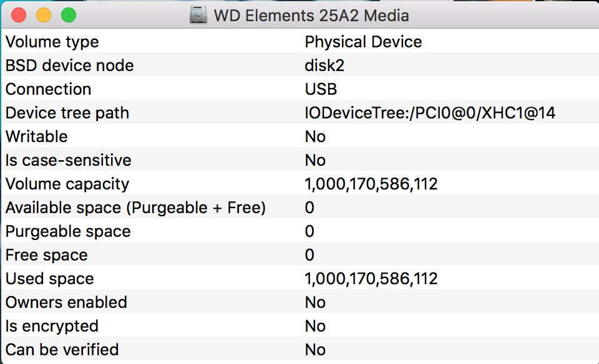The width and height of the screenshot is (599, 364).
Task: Select the disk2 device node value
Action: click(x=324, y=65)
